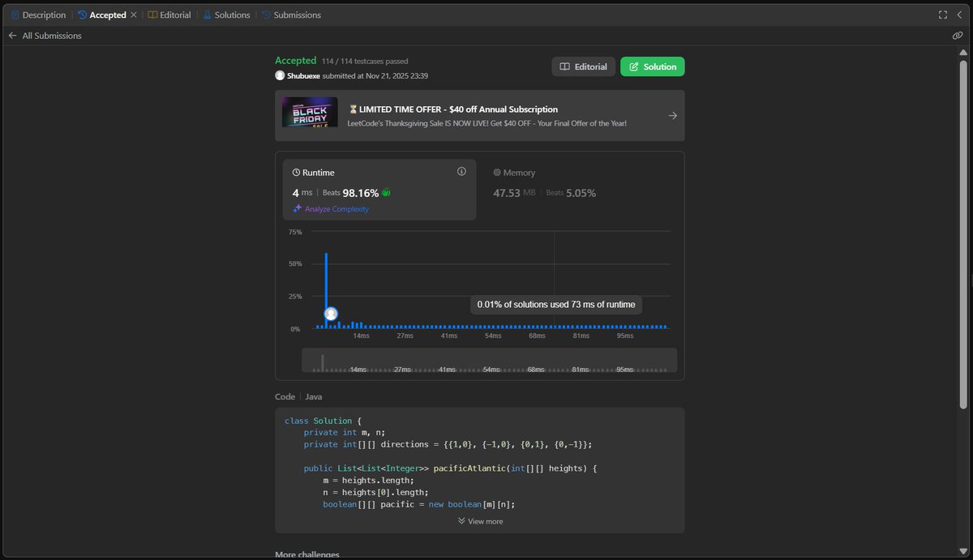Click the 'class Solution {' code line
The image size is (973, 560).
pyautogui.click(x=323, y=421)
